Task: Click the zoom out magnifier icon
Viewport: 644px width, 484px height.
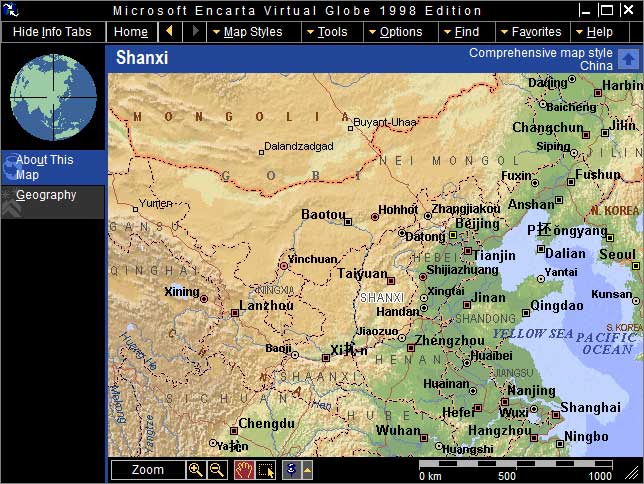Action: click(x=217, y=470)
